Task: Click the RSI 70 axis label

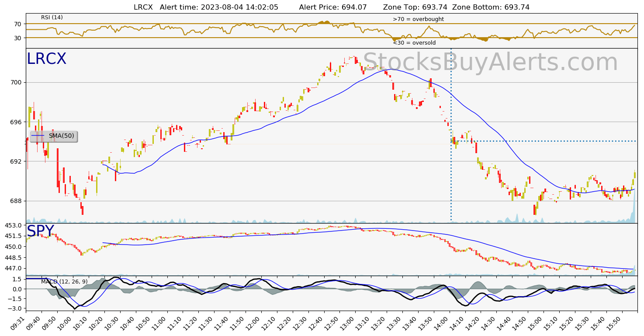Action: click(17, 24)
